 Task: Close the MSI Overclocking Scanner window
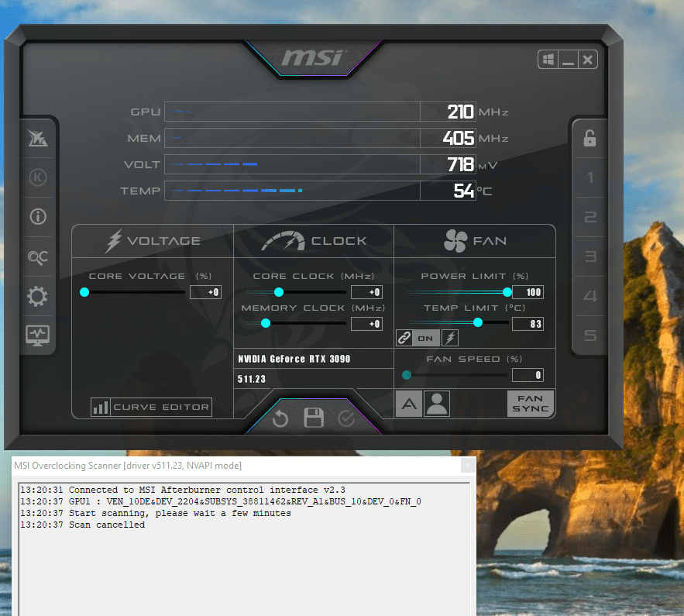click(x=468, y=466)
